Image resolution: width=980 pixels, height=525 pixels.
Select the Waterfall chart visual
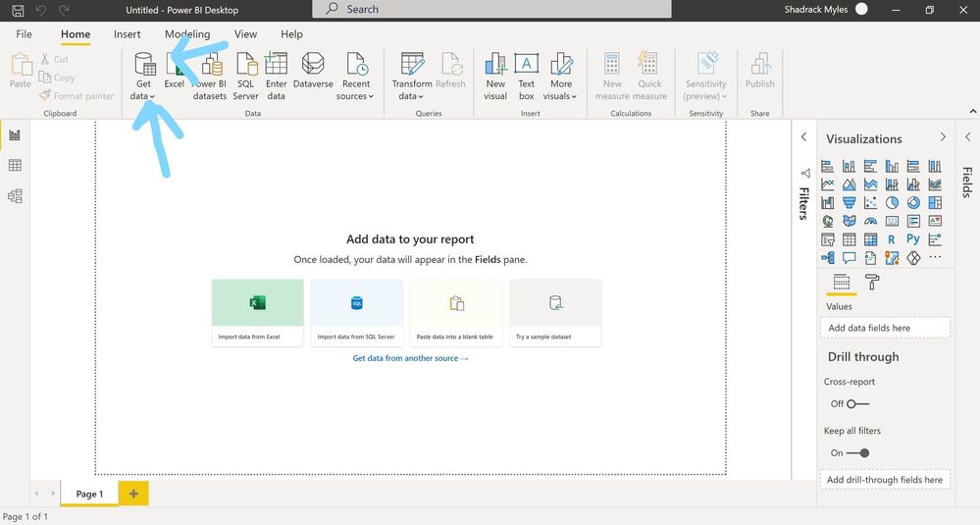tap(828, 202)
